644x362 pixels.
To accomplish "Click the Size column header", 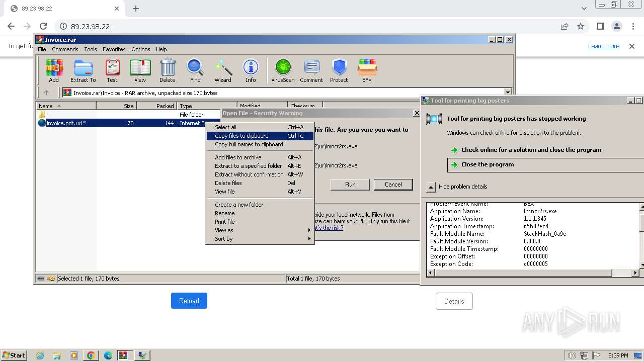I will point(116,106).
